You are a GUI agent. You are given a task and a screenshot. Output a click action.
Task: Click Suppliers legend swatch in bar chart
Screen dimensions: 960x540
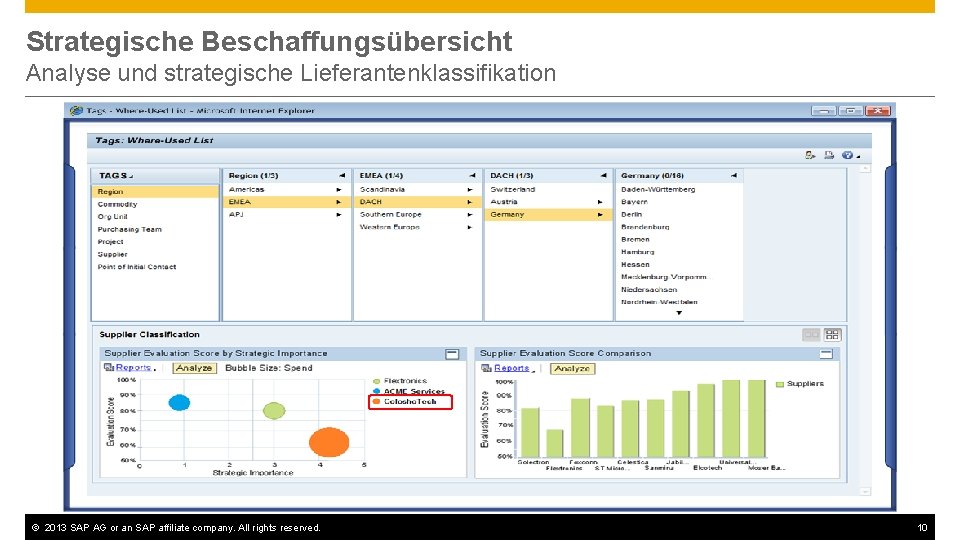click(x=780, y=384)
